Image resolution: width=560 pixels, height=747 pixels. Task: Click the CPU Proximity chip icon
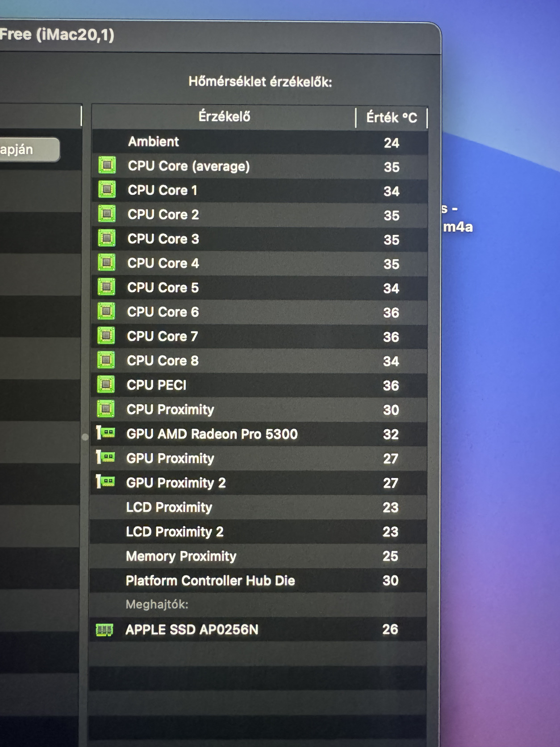pyautogui.click(x=106, y=408)
